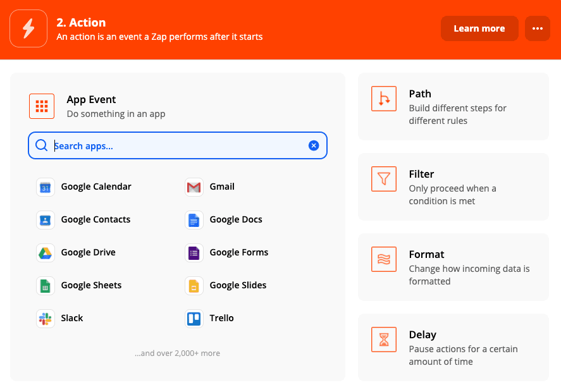Select the Trello icon
The height and width of the screenshot is (392, 561).
(x=194, y=319)
